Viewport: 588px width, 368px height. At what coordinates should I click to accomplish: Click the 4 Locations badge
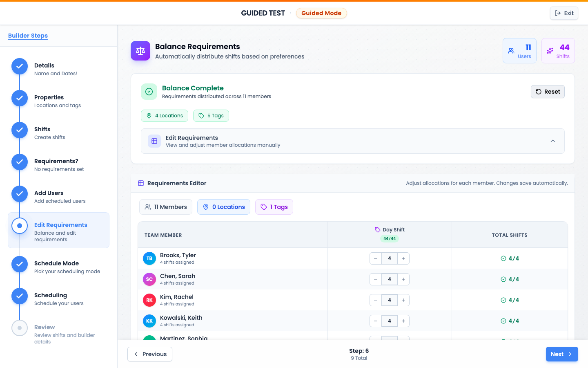[x=165, y=116]
